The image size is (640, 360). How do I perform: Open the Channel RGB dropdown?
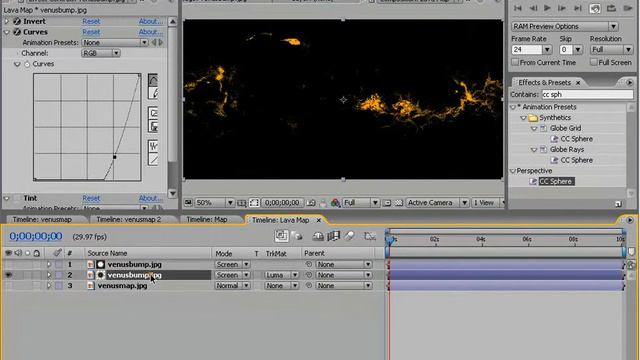coord(100,53)
